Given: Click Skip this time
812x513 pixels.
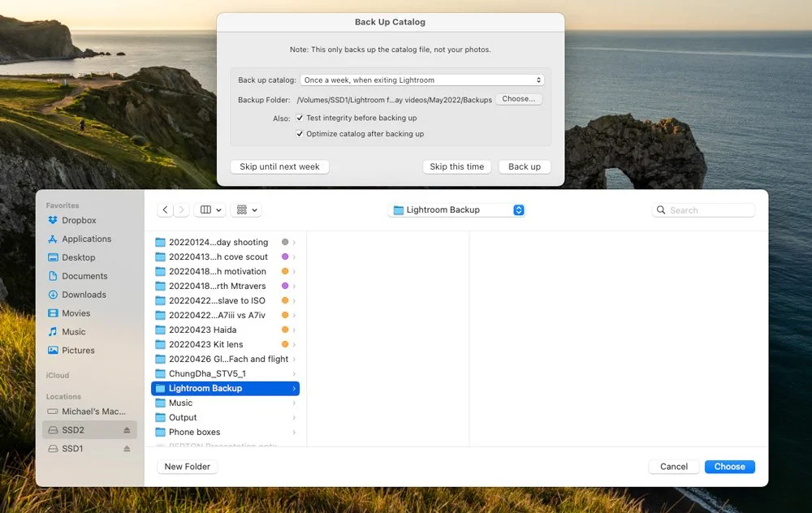Looking at the screenshot, I should click(456, 166).
